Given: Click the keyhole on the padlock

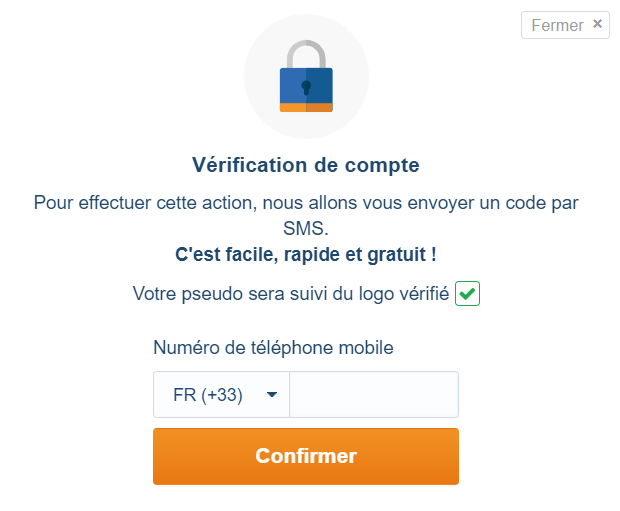Looking at the screenshot, I should 306,87.
